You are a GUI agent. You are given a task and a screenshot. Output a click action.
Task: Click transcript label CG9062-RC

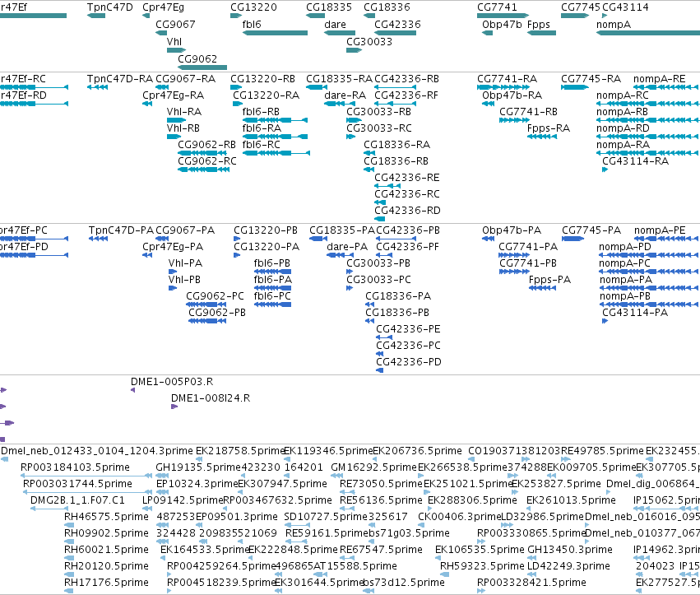click(x=207, y=161)
